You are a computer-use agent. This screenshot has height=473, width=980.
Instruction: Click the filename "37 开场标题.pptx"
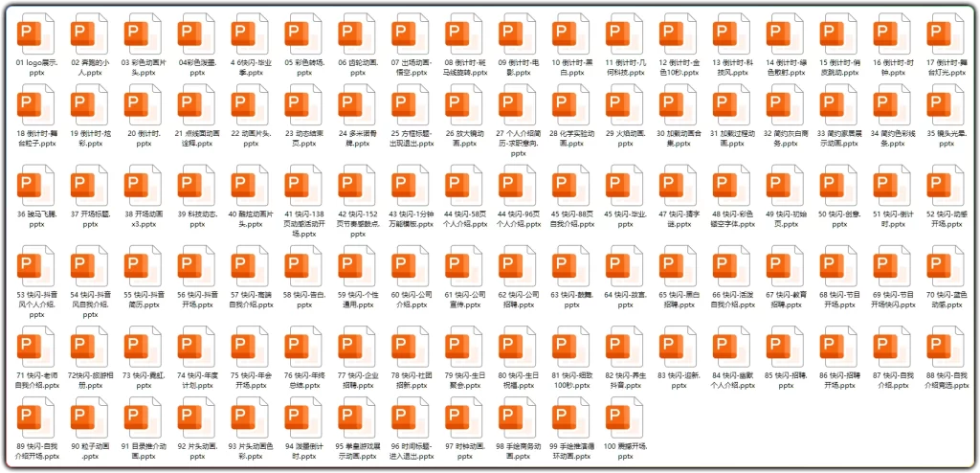tap(89, 219)
